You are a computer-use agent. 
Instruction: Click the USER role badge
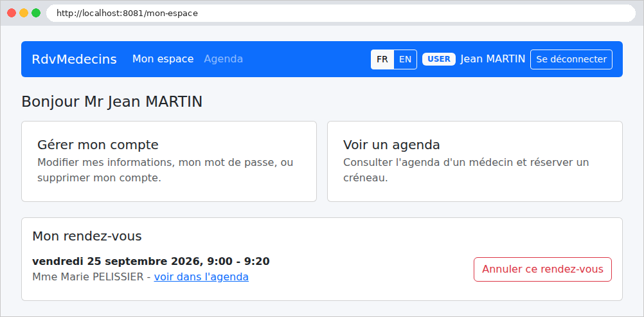coord(438,59)
